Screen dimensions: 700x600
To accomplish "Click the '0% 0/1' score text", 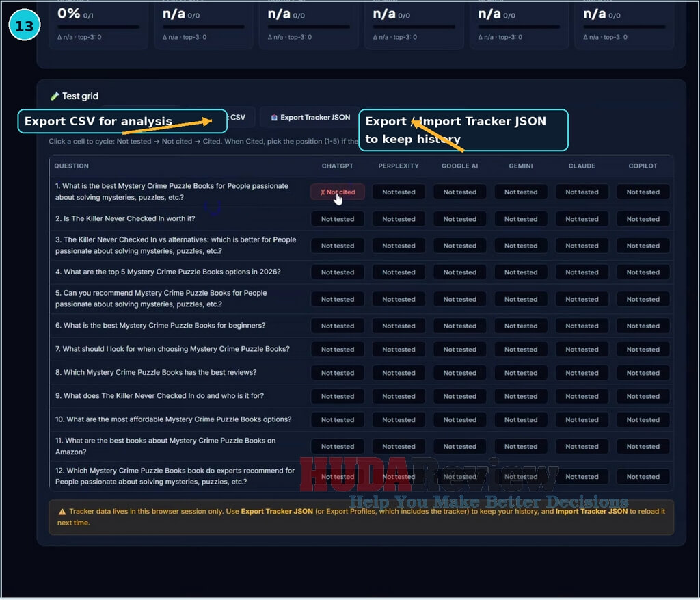I will tap(75, 14).
